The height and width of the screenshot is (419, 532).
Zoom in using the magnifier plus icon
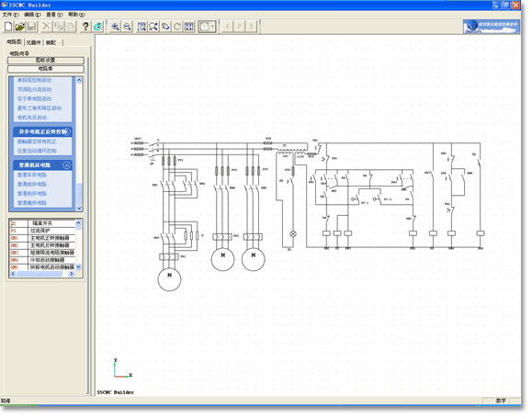pyautogui.click(x=116, y=27)
